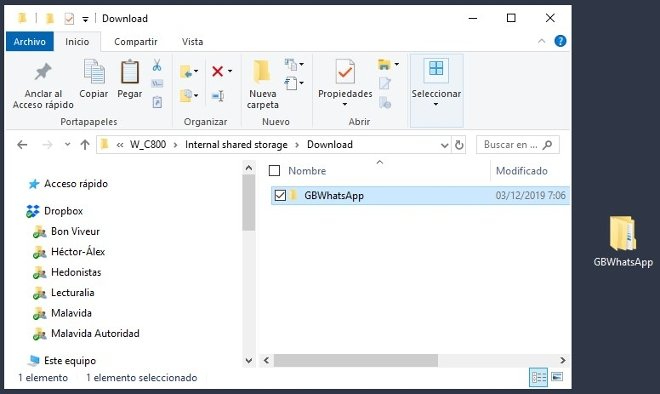Open the Hedonistas folder in sidebar
Screen dimensions: 660x394
(x=76, y=272)
